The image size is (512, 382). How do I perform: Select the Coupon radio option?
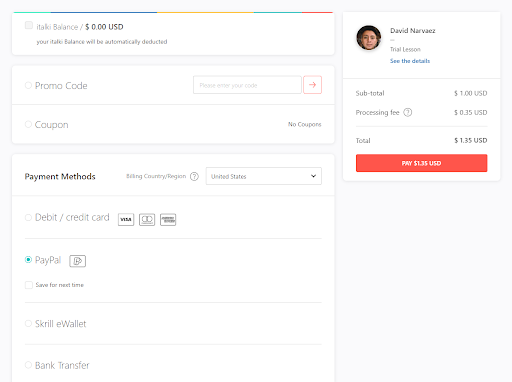pyautogui.click(x=28, y=124)
